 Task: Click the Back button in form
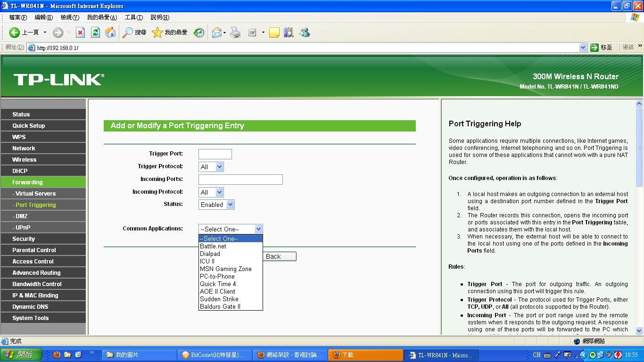pyautogui.click(x=279, y=256)
